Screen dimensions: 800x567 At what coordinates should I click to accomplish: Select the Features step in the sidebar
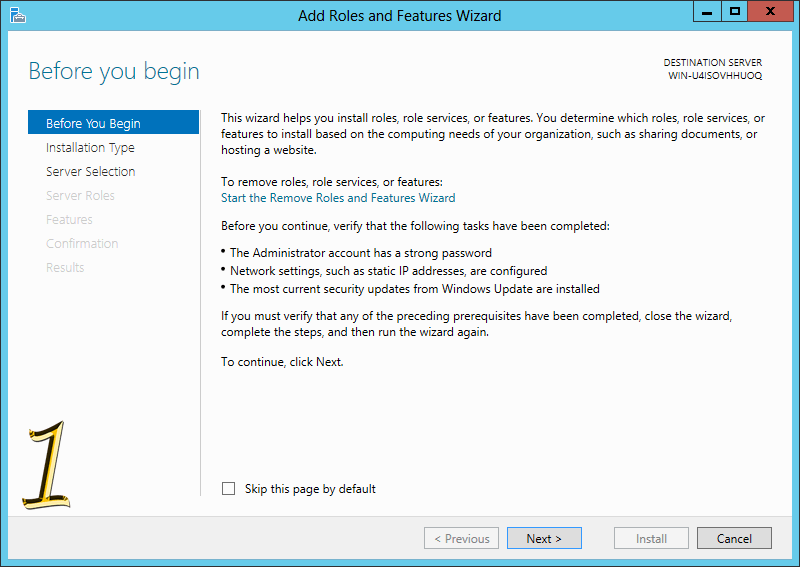(x=69, y=219)
